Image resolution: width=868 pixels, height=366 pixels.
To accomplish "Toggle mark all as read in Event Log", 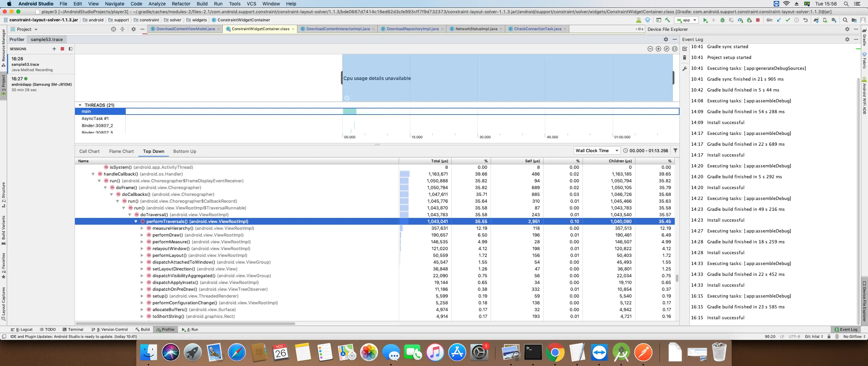I will point(685,49).
